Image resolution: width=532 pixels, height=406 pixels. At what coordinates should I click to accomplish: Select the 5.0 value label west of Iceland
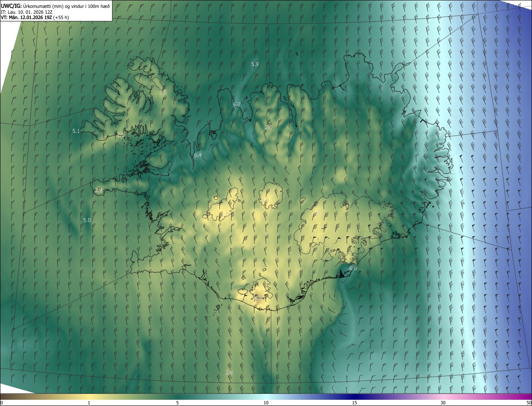(87, 220)
